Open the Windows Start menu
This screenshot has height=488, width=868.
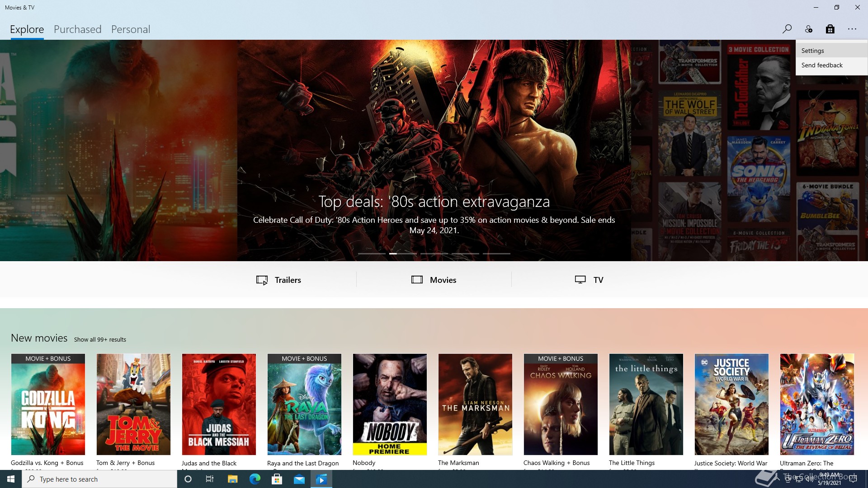point(11,479)
